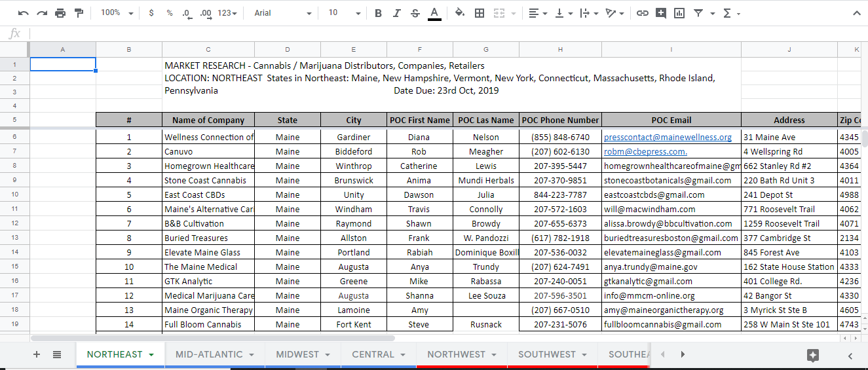868x370 pixels.
Task: Print the spreadsheet using printer icon
Action: [x=60, y=13]
